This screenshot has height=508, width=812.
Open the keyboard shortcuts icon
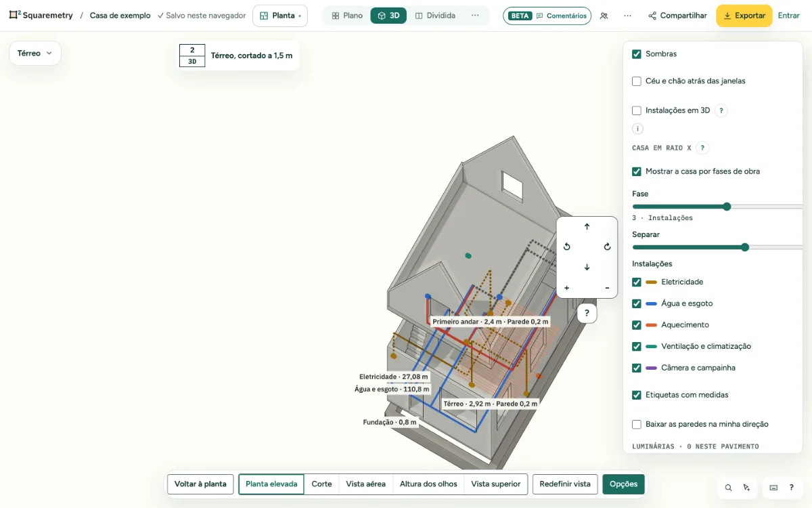coord(773,488)
